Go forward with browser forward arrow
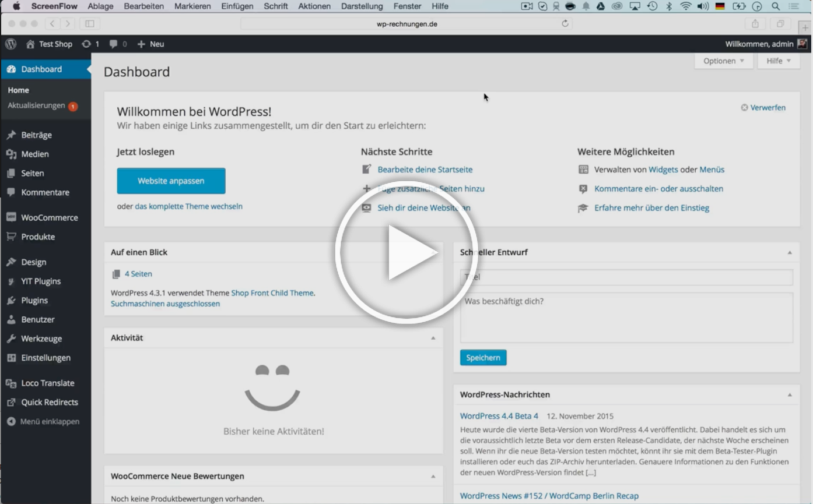The width and height of the screenshot is (813, 504). pos(68,24)
